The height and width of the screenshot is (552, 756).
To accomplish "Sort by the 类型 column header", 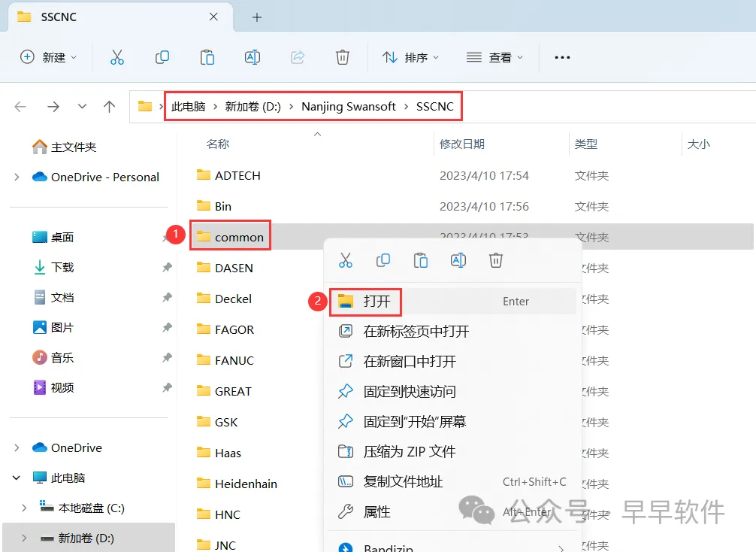I will click(586, 144).
